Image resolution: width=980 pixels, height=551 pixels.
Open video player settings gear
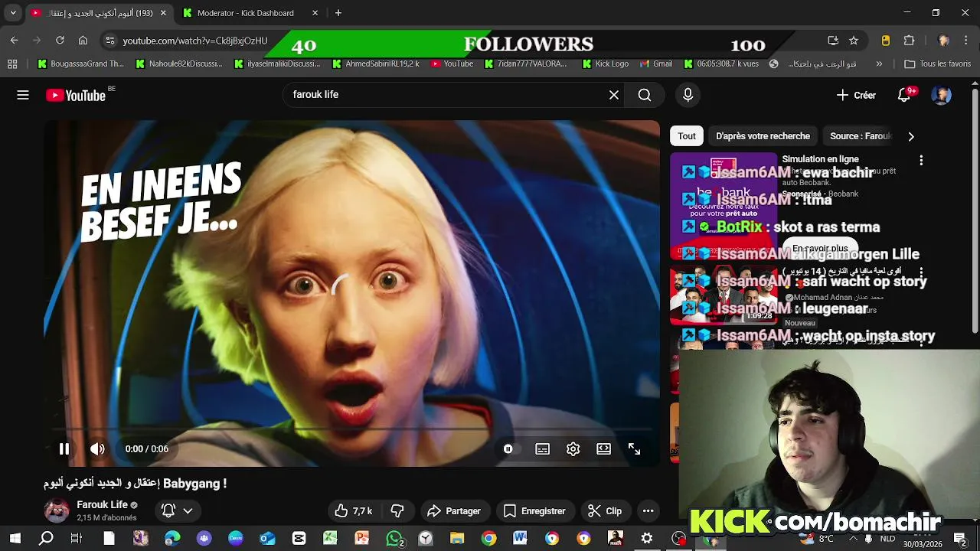(x=573, y=449)
